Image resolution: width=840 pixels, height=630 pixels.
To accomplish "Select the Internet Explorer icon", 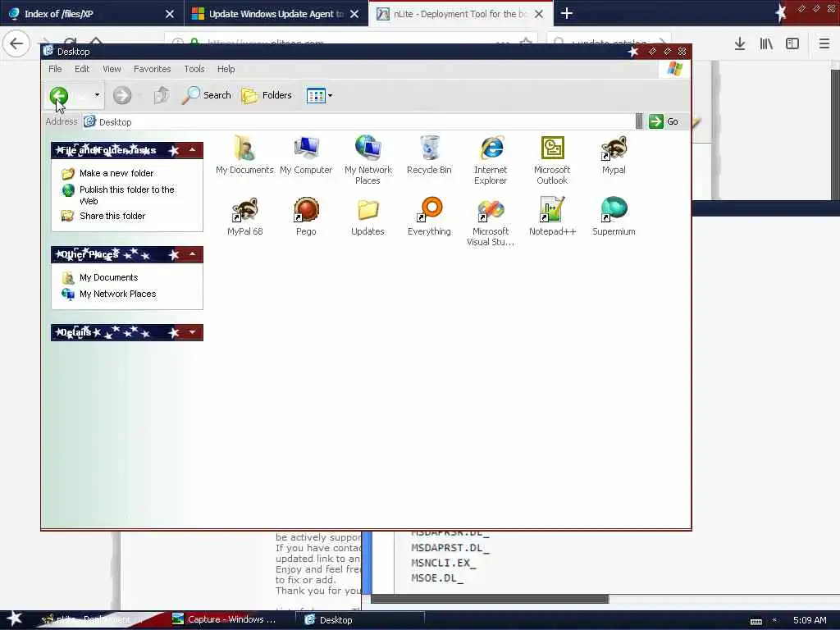I will 491,160.
